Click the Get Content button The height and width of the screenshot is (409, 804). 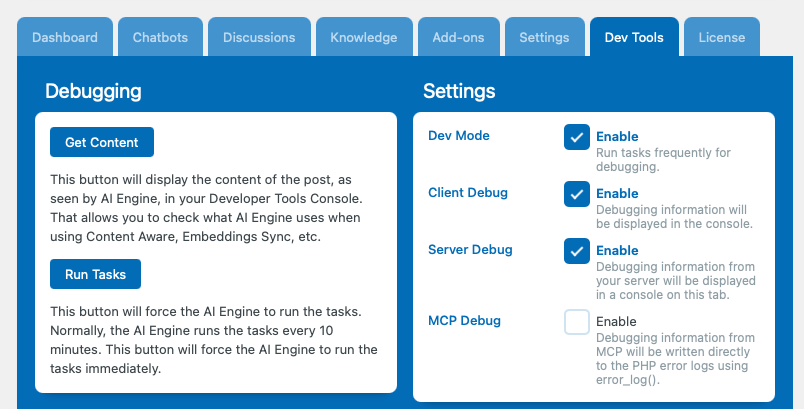pyautogui.click(x=102, y=142)
